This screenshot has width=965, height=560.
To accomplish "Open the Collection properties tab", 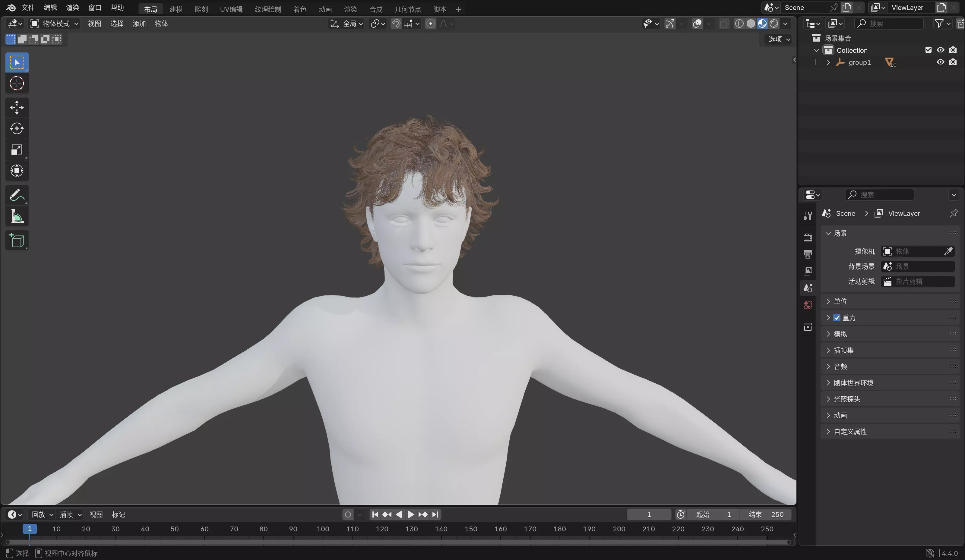I will coord(808,326).
